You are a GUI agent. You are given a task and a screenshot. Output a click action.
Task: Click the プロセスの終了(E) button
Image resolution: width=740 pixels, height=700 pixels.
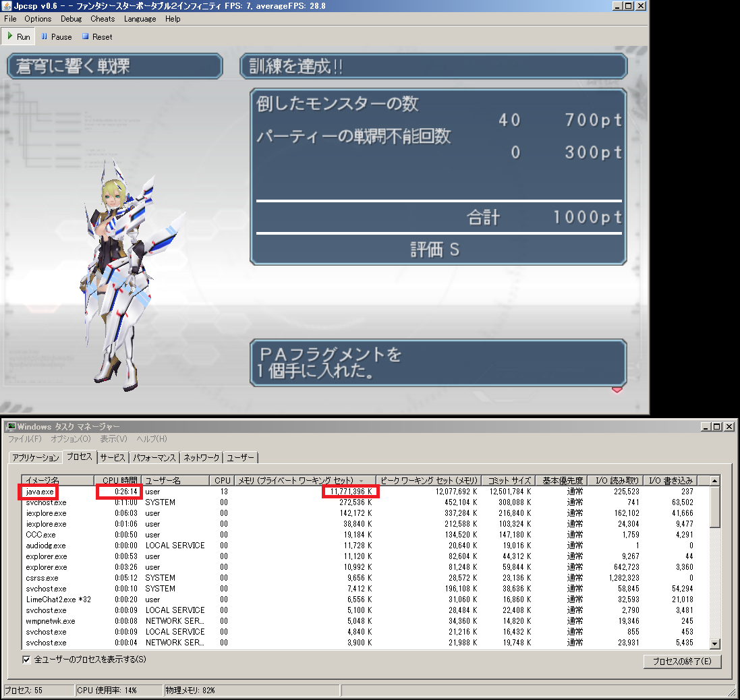[x=682, y=661]
